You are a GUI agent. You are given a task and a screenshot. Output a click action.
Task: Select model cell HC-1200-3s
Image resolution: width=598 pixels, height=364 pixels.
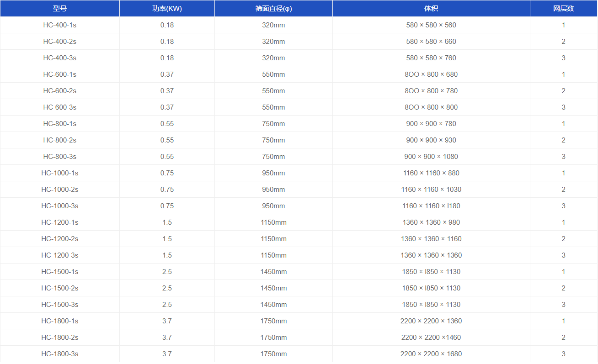click(60, 255)
